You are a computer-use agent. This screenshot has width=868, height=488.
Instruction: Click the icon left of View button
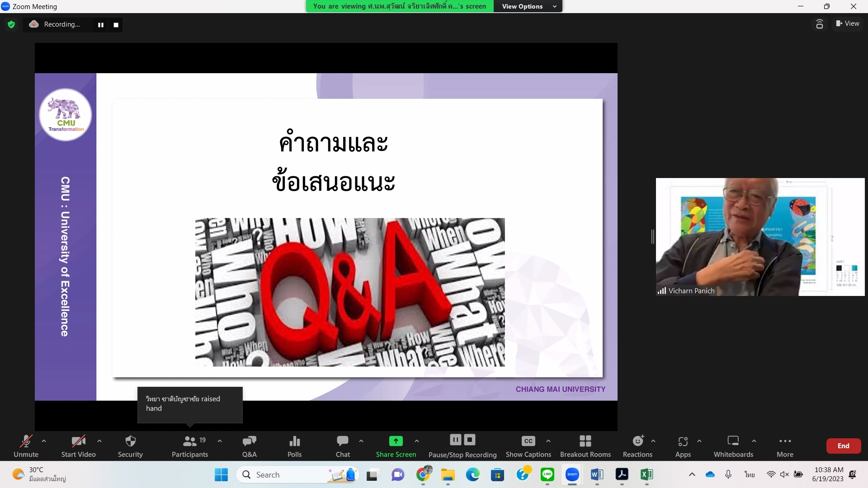[820, 24]
